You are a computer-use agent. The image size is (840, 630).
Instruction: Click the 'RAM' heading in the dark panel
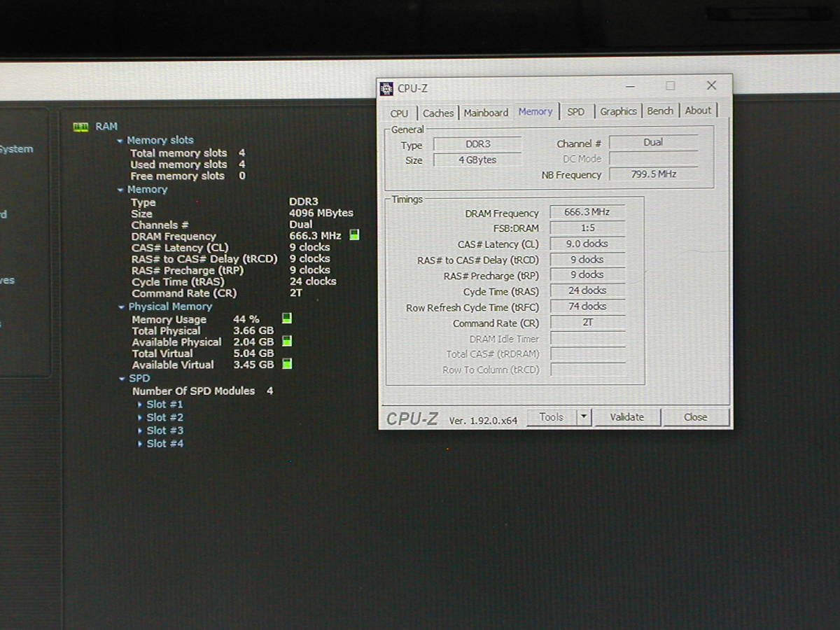(106, 127)
